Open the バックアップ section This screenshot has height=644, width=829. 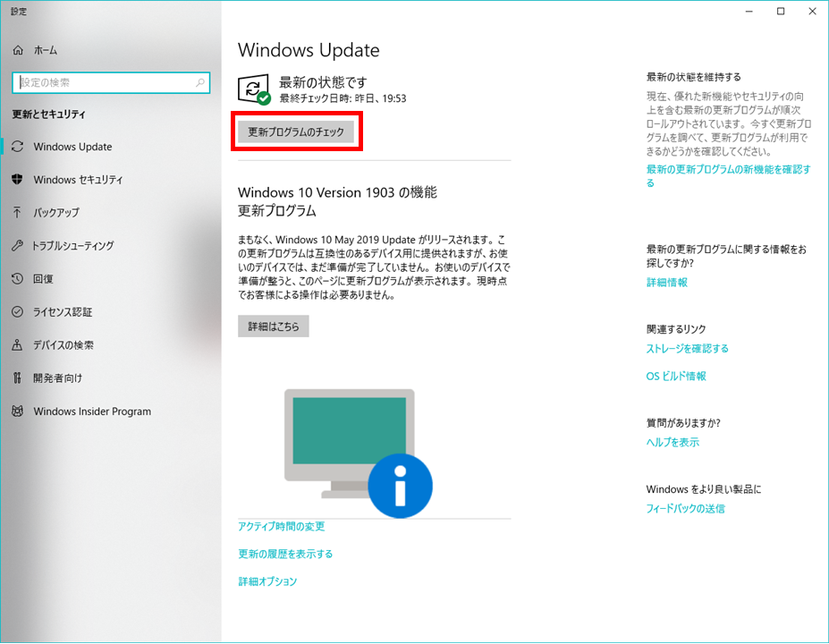[56, 212]
